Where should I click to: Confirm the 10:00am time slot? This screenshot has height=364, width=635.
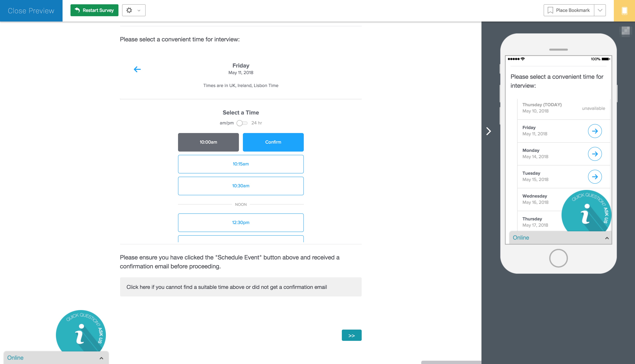(x=273, y=142)
